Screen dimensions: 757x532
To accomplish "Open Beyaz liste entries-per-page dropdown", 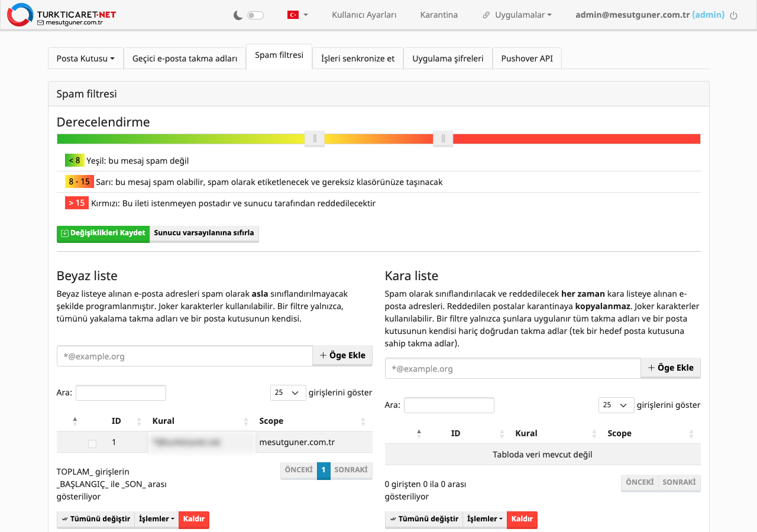I will click(288, 392).
